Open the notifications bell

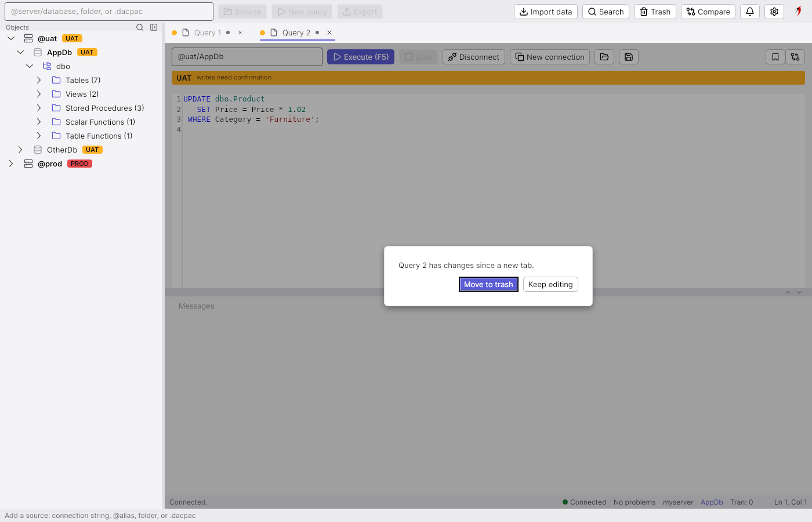750,12
